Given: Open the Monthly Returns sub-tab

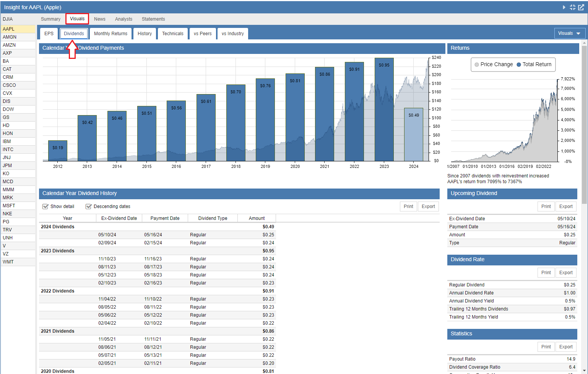Looking at the screenshot, I should [x=111, y=34].
